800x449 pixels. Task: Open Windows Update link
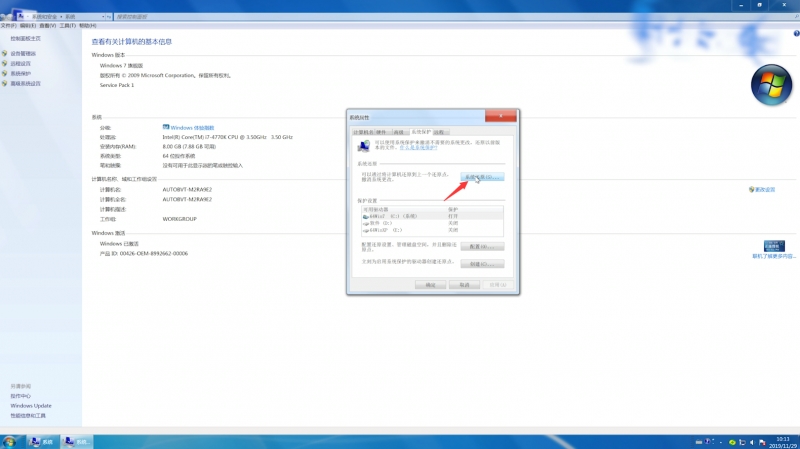[31, 406]
